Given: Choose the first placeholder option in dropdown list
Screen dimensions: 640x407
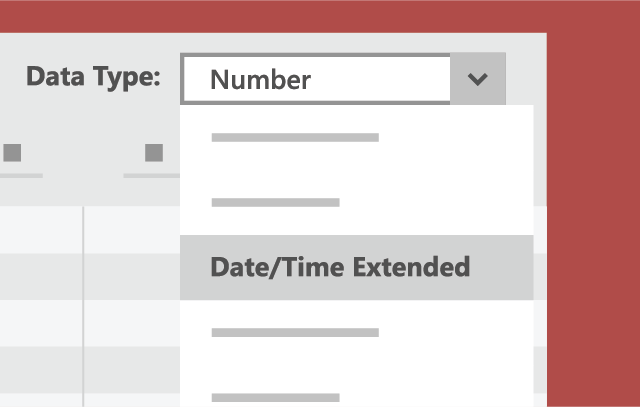Looking at the screenshot, I should [295, 137].
